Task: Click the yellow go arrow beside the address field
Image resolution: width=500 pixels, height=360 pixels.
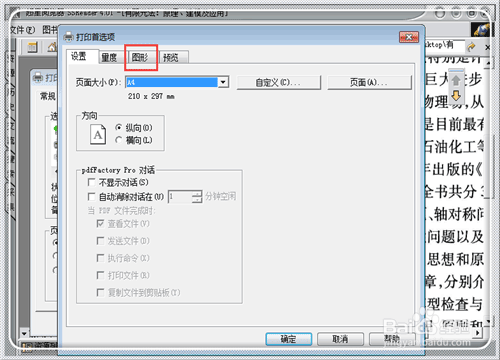Action: click(x=471, y=47)
